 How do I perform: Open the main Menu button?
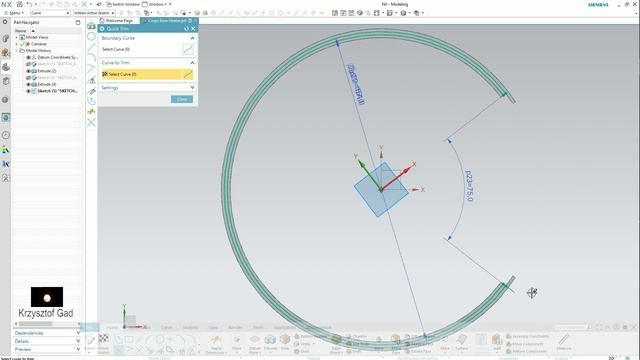click(x=14, y=13)
